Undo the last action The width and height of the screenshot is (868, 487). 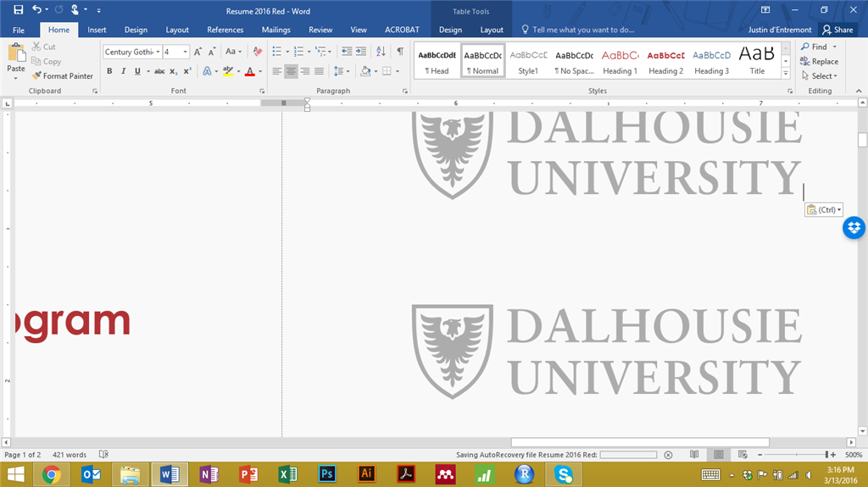pyautogui.click(x=36, y=9)
